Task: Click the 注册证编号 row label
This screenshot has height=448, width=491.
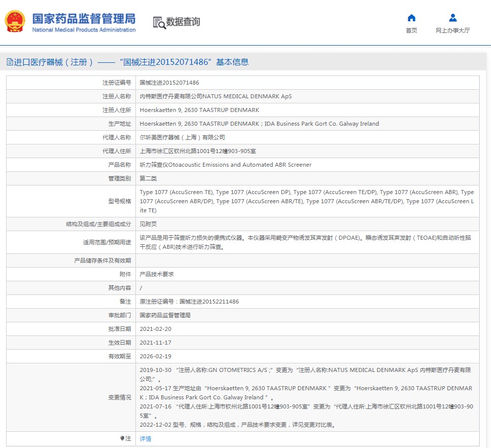Action: pos(117,83)
